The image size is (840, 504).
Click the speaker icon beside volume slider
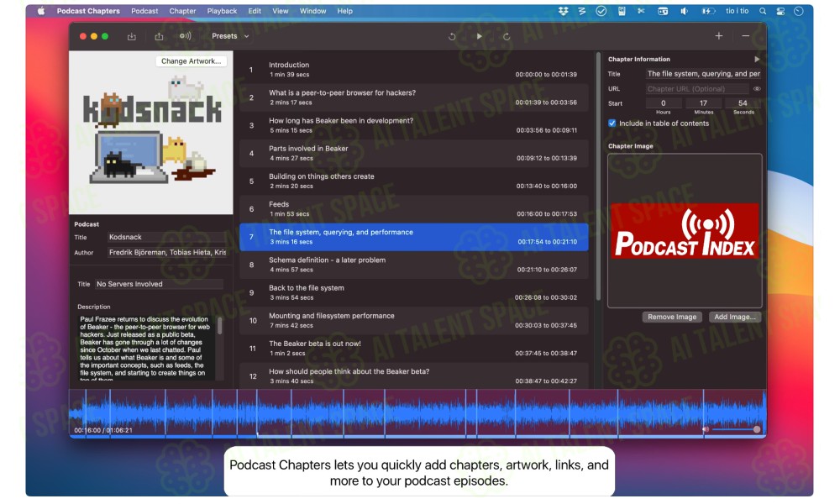(x=706, y=429)
